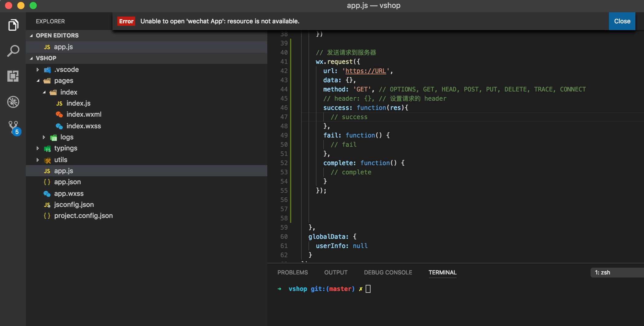644x326 pixels.
Task: Click the index folder icon
Action: point(53,92)
